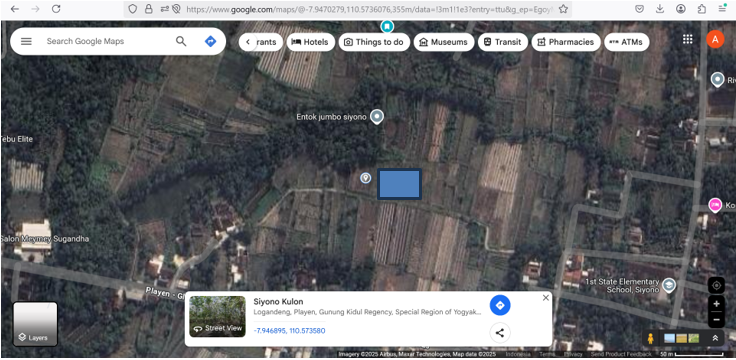The width and height of the screenshot is (736, 360).
Task: Select the Pharmacies category chip
Action: [566, 42]
